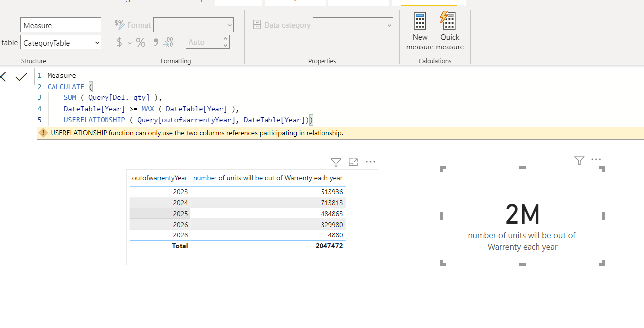Click the value 513936 in the table
The image size is (644, 328).
pos(331,192)
